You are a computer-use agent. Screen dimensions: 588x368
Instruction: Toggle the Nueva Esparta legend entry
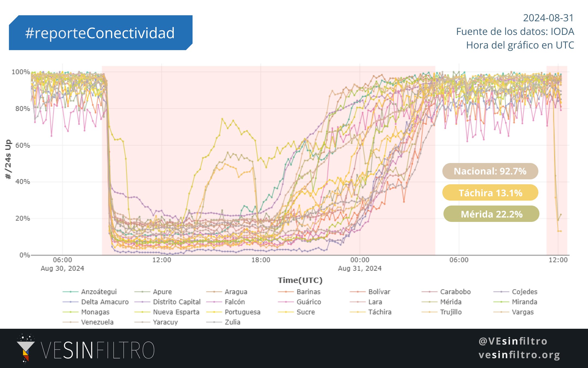(x=176, y=312)
